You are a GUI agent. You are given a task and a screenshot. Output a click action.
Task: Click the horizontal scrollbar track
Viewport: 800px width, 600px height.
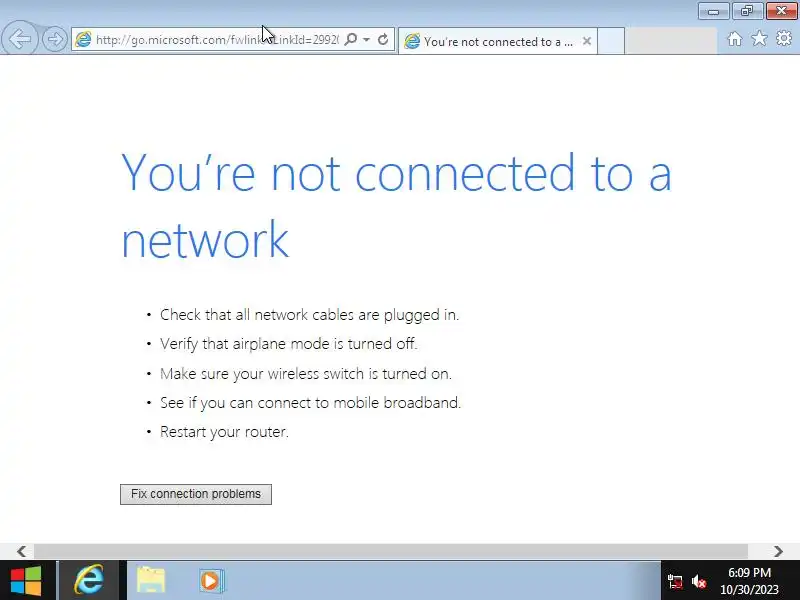(391, 551)
